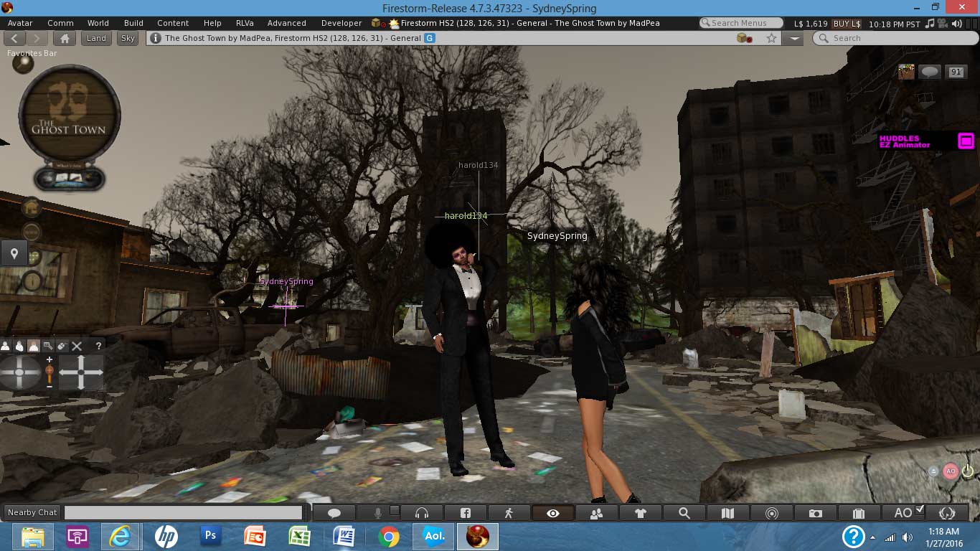
Task: Open the RLVa menu
Action: coord(245,23)
